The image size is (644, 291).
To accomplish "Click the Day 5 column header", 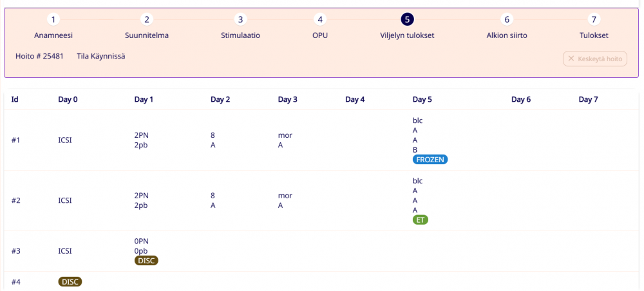I will point(422,100).
